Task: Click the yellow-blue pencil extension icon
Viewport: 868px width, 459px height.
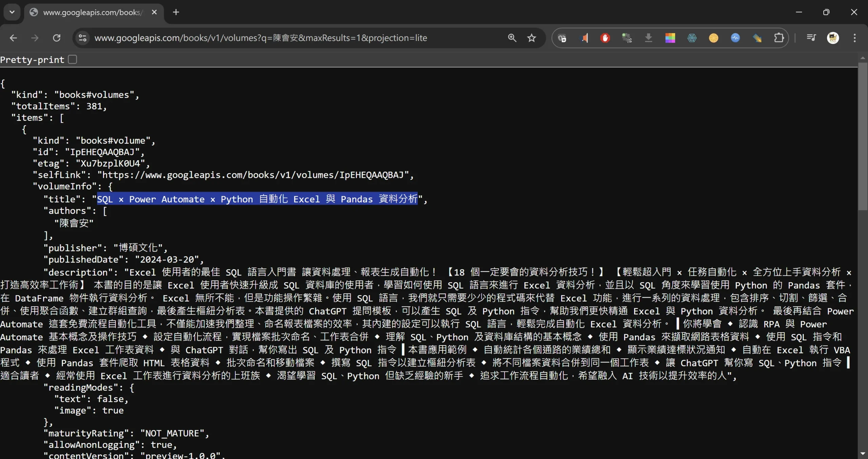Action: 757,38
